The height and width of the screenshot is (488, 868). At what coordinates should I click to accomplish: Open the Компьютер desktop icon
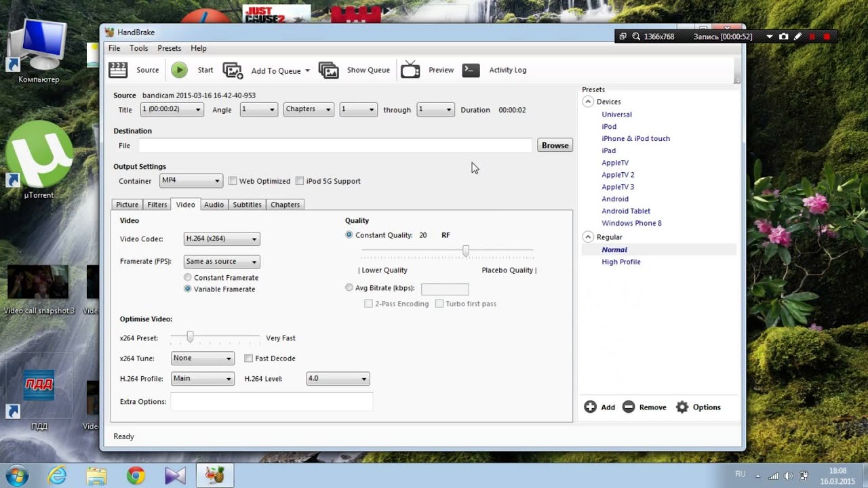pos(38,51)
